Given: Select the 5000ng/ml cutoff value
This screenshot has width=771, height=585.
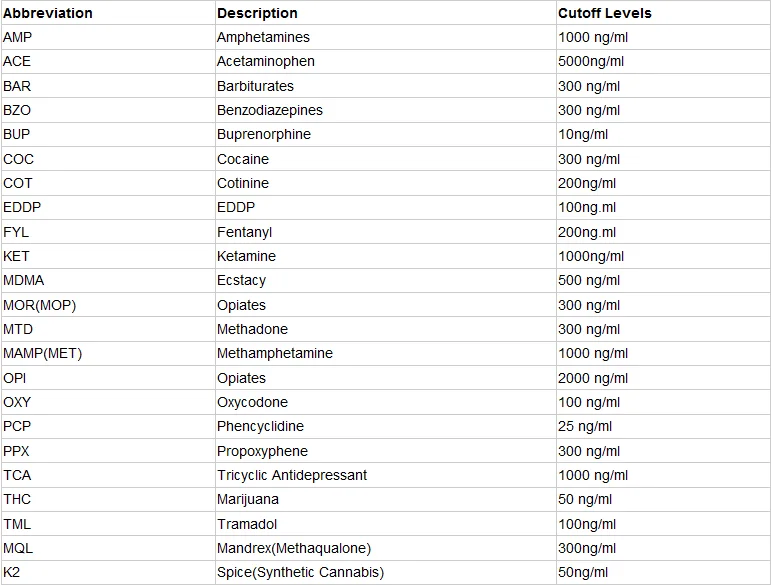Looking at the screenshot, I should (x=590, y=61).
